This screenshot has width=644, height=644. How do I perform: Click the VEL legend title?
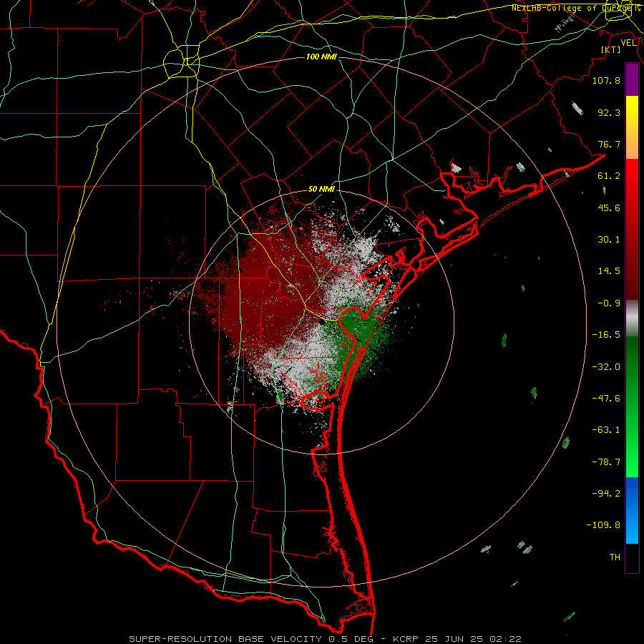tap(629, 43)
